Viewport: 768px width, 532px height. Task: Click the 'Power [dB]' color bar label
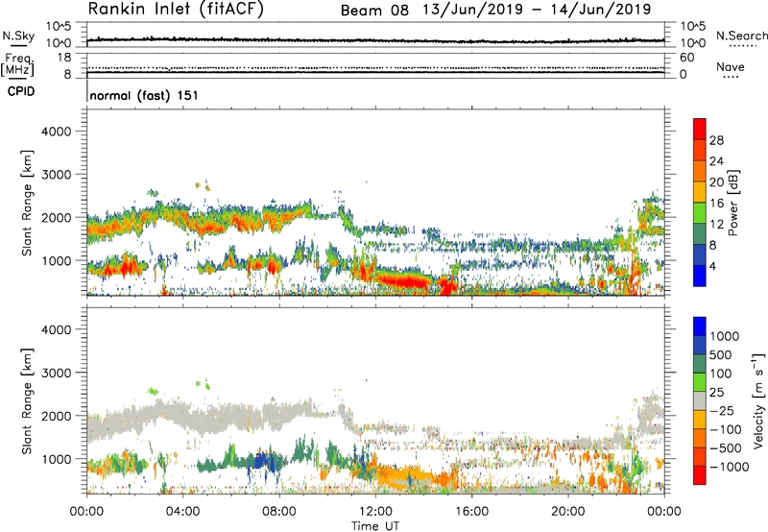pyautogui.click(x=732, y=203)
